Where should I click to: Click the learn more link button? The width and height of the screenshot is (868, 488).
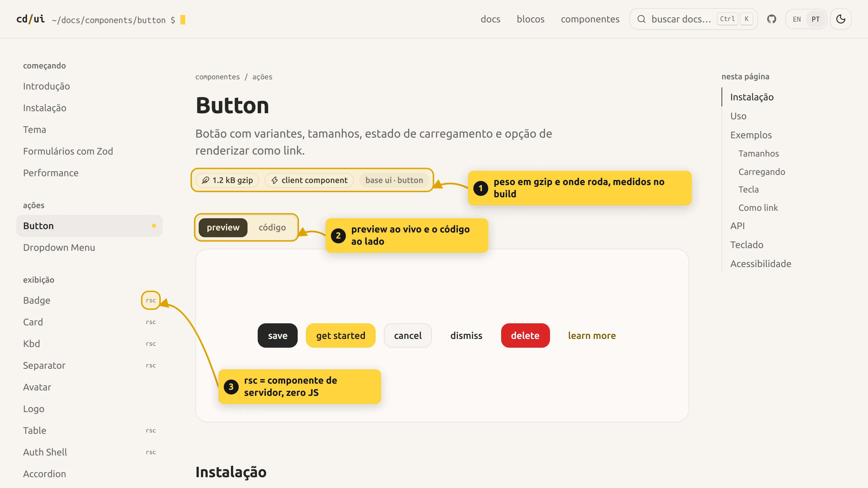[592, 335]
